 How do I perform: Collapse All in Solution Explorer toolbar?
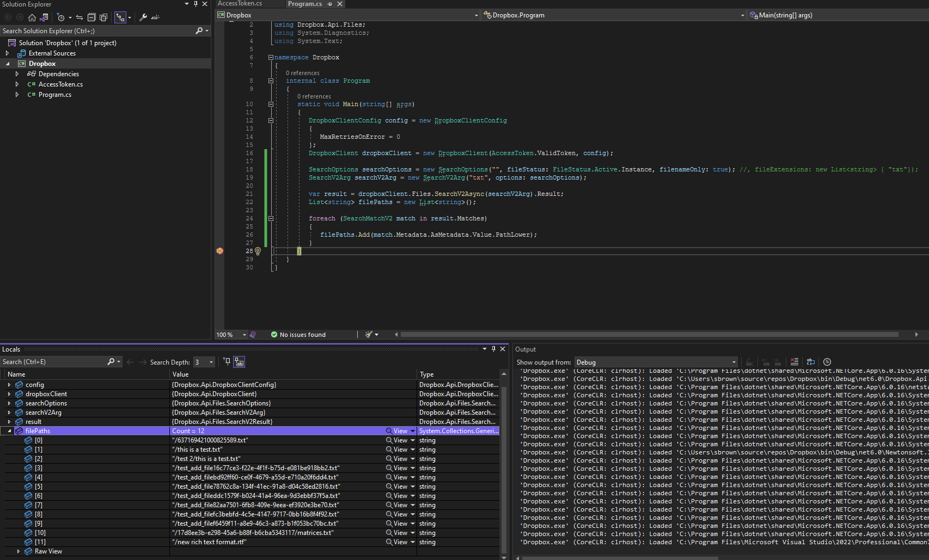[x=91, y=17]
